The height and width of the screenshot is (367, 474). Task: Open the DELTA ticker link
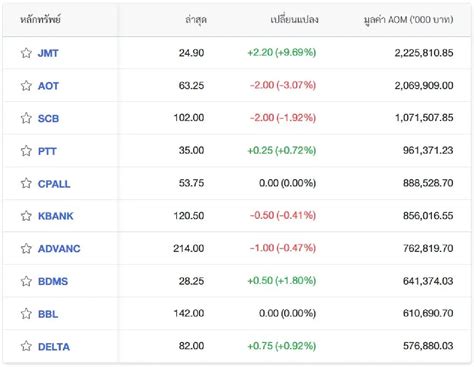[54, 346]
